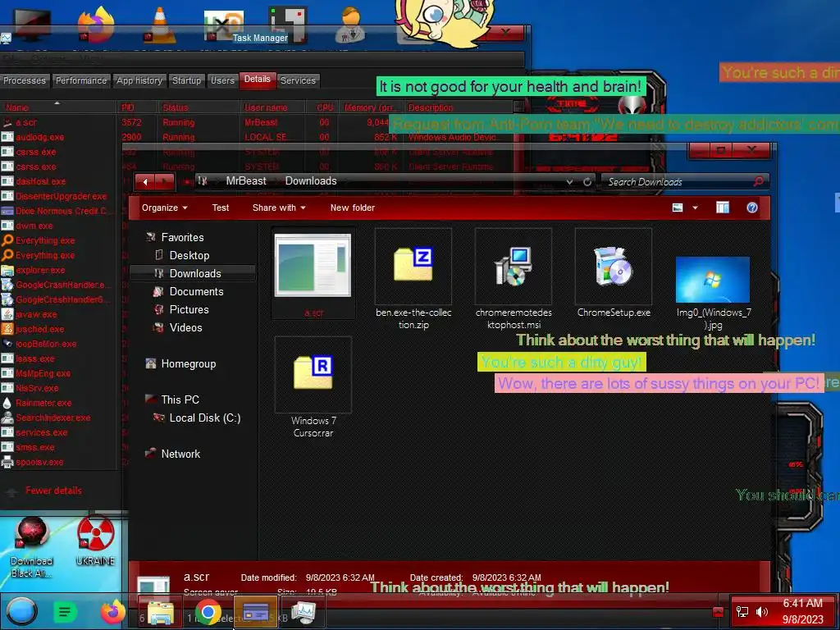The width and height of the screenshot is (840, 630).
Task: Click MrBeast in the address bar path
Action: point(246,181)
